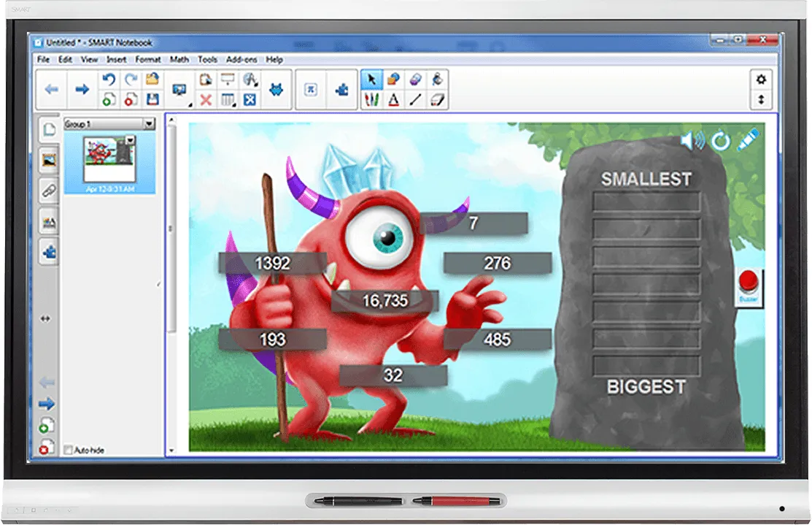Open the Attachments paperclip tab
812x525 pixels.
pos(49,191)
